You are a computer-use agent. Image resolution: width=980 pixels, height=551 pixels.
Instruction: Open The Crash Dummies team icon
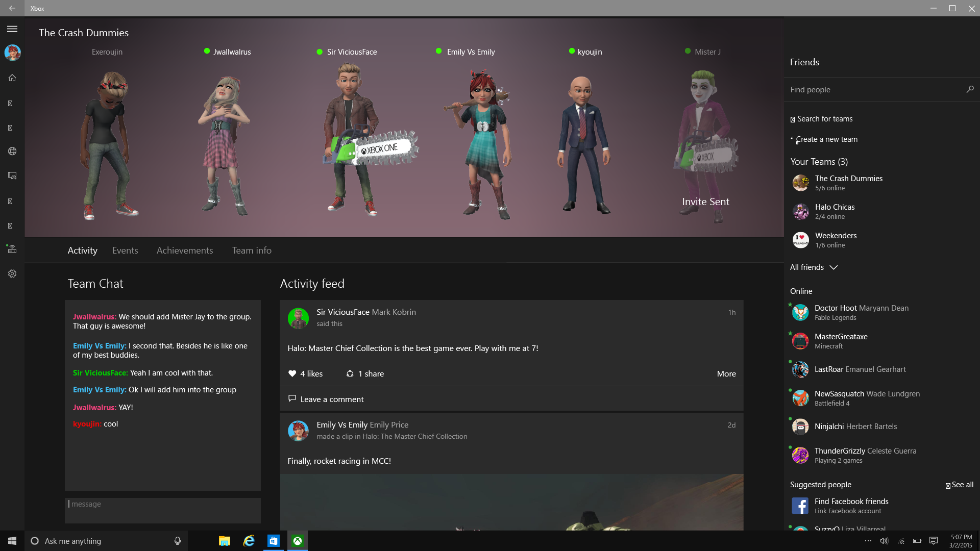[x=800, y=183]
